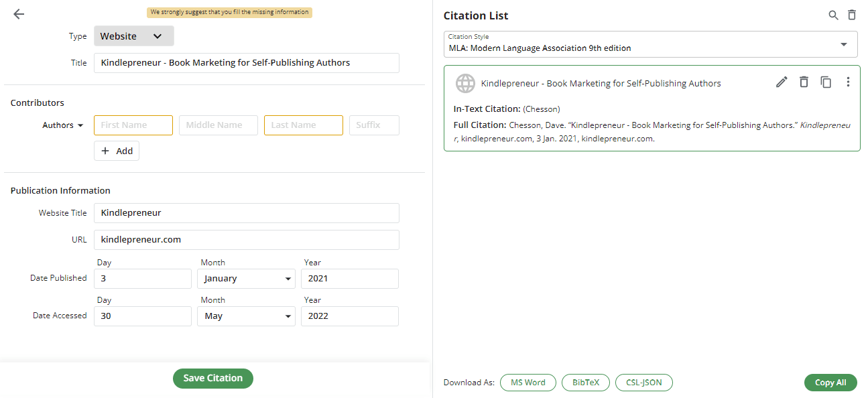
Task: Download citations as CSL-JSON
Action: click(644, 383)
